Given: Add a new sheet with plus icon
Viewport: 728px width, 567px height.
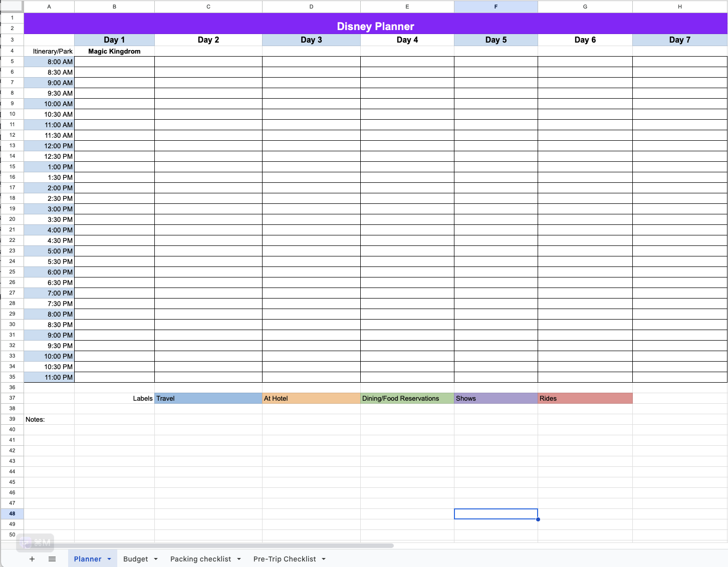Looking at the screenshot, I should click(32, 559).
